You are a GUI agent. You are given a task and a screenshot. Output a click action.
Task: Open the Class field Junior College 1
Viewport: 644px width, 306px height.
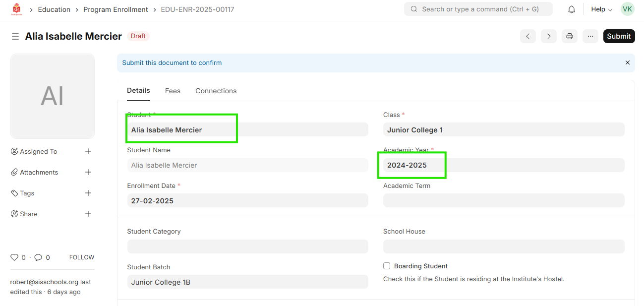pos(503,130)
